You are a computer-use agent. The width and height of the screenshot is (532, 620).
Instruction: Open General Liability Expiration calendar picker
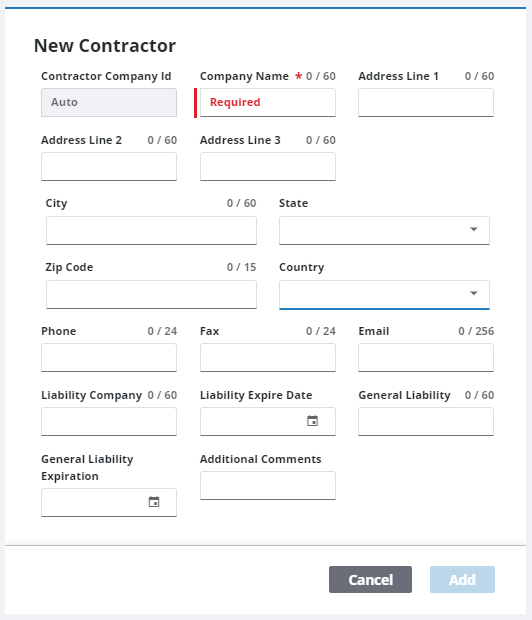(154, 502)
